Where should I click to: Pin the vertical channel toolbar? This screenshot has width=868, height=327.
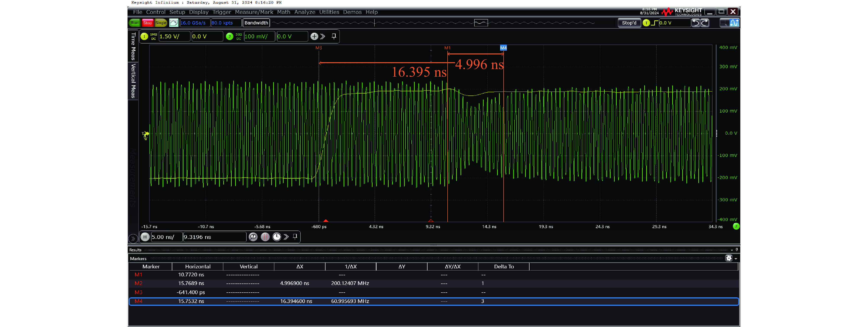(x=334, y=36)
